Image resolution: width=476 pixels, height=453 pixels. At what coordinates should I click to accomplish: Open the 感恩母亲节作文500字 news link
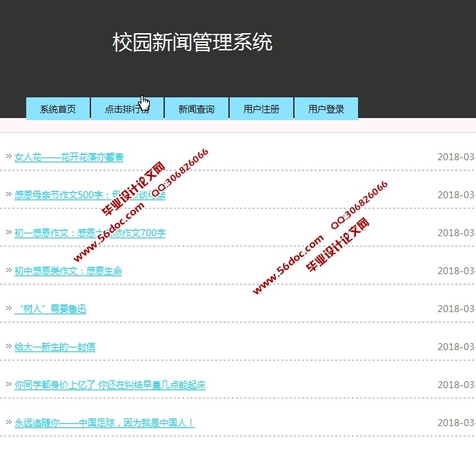[90, 195]
